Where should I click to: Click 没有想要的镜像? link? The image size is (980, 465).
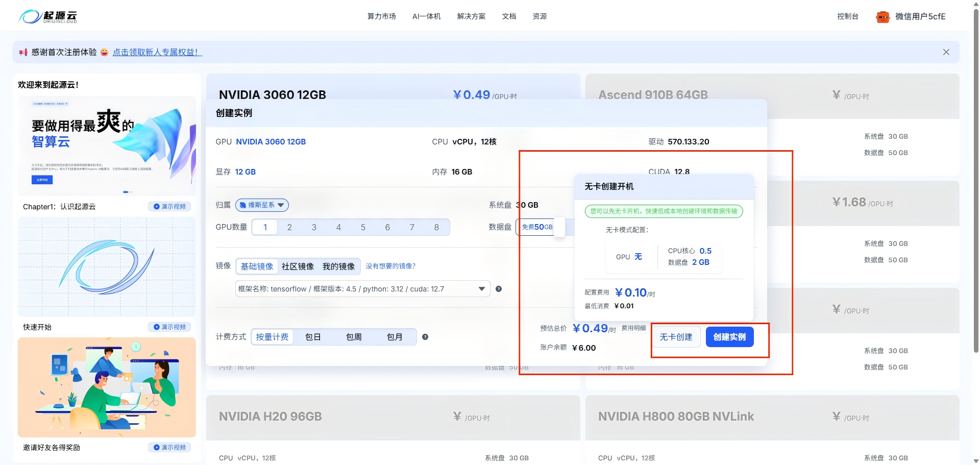tap(390, 266)
